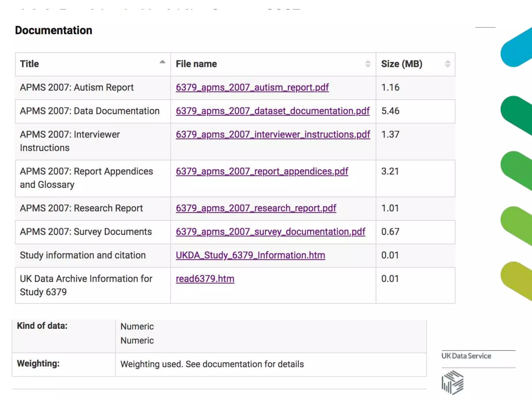Open the survey_documentation.pdf link

point(270,232)
